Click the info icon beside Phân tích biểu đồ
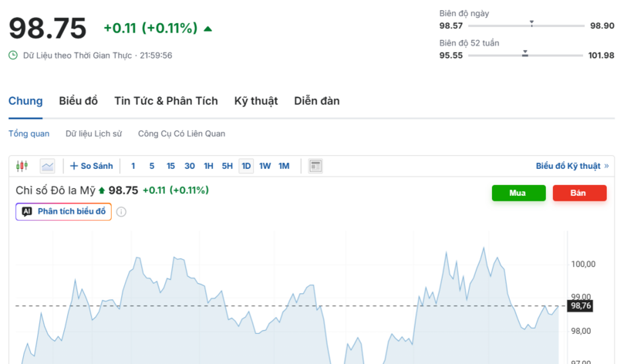617x364 pixels. point(121,212)
